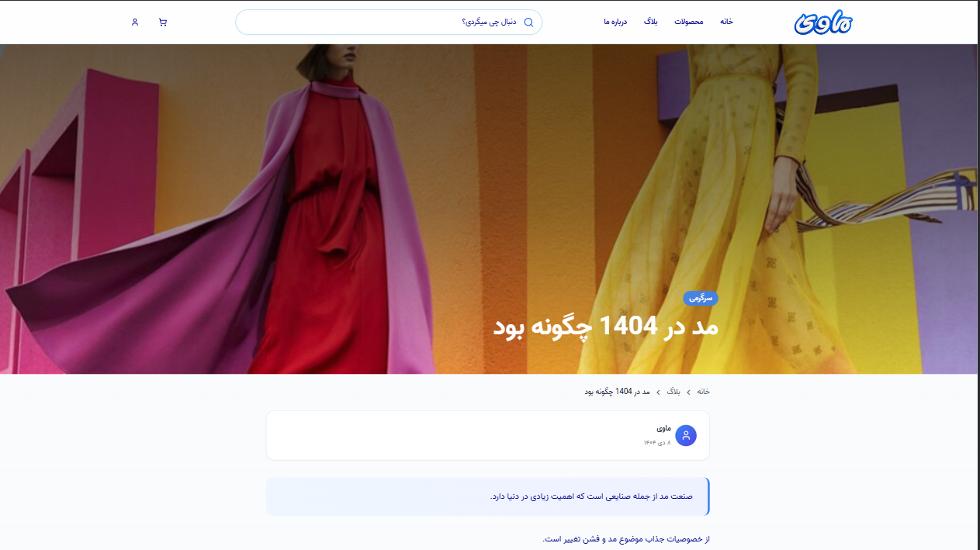Follow the بلاگ breadcrumb link
Viewport: 980px width, 550px height.
pyautogui.click(x=674, y=392)
